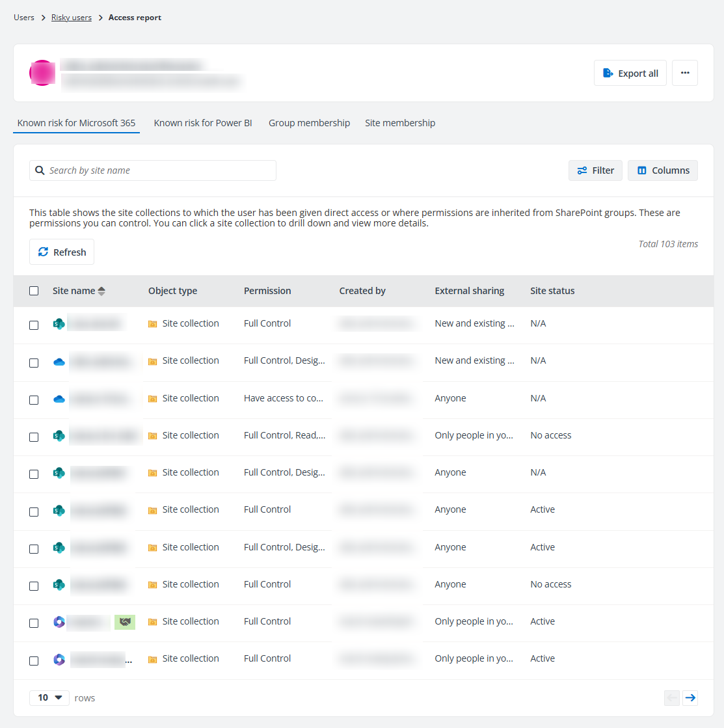The width and height of the screenshot is (724, 728).
Task: Go to the next page of results
Action: coord(690,697)
